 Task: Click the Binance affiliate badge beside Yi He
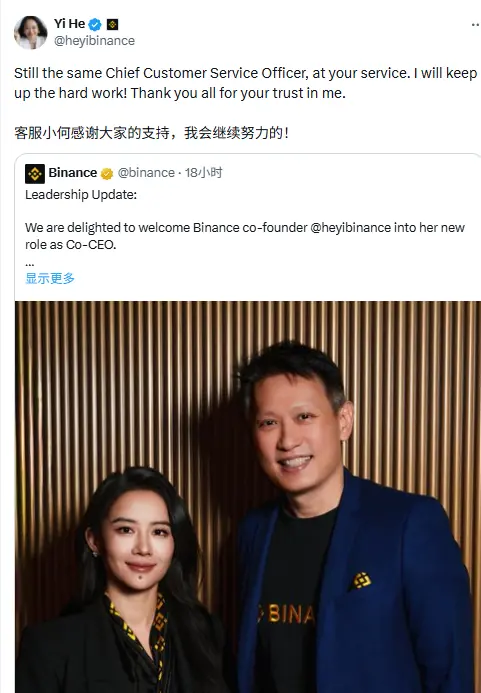point(113,24)
